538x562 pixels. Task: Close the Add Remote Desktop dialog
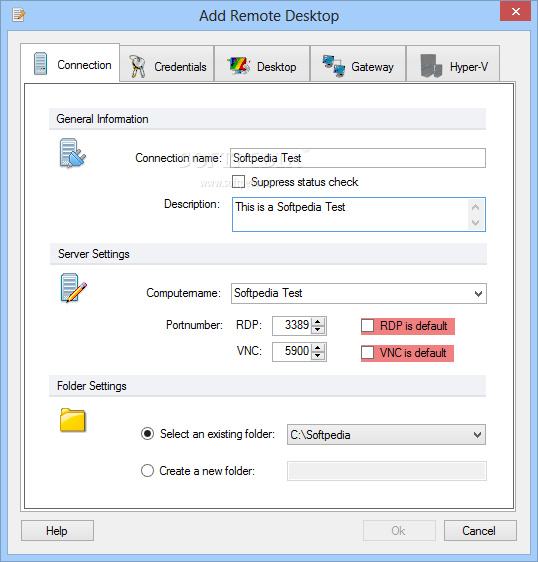pos(515,11)
